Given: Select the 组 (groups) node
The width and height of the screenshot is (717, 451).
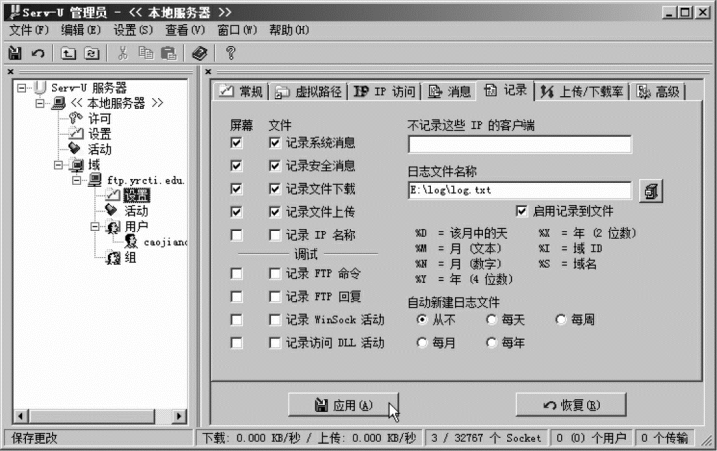Looking at the screenshot, I should click(122, 258).
